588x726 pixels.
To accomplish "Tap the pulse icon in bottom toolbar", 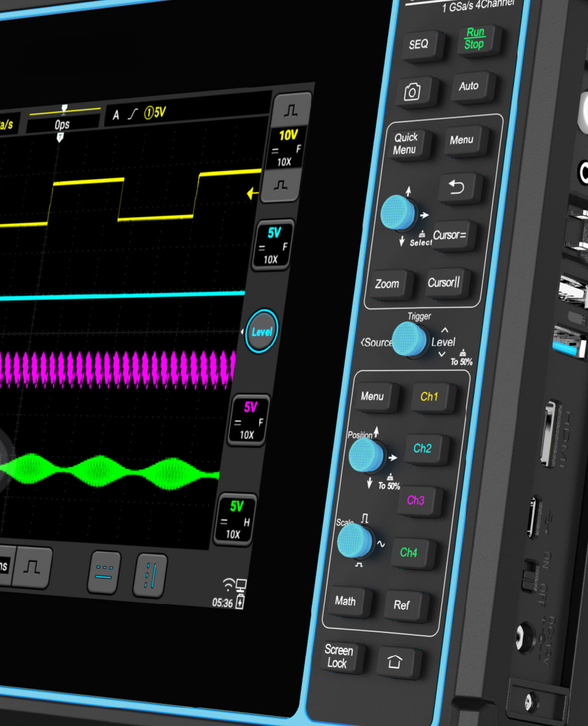I will pos(33,568).
